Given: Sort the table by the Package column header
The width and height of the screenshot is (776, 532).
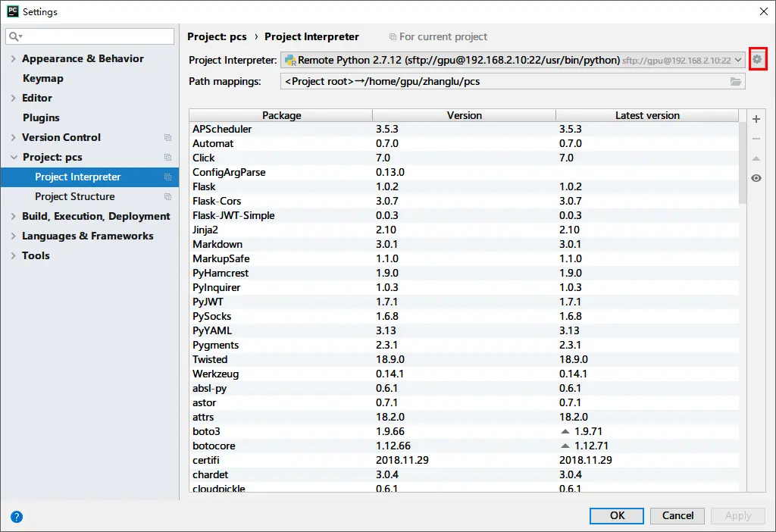Looking at the screenshot, I should (281, 115).
